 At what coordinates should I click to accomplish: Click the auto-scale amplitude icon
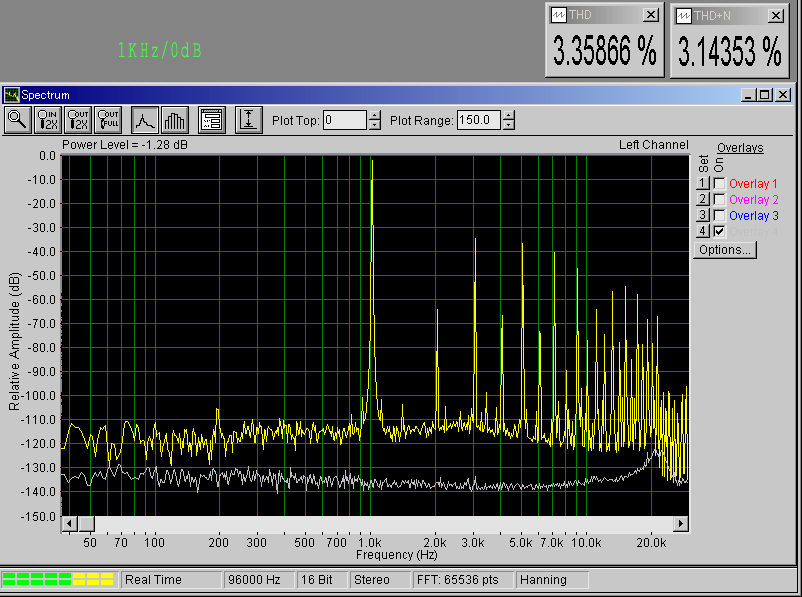pyautogui.click(x=249, y=120)
